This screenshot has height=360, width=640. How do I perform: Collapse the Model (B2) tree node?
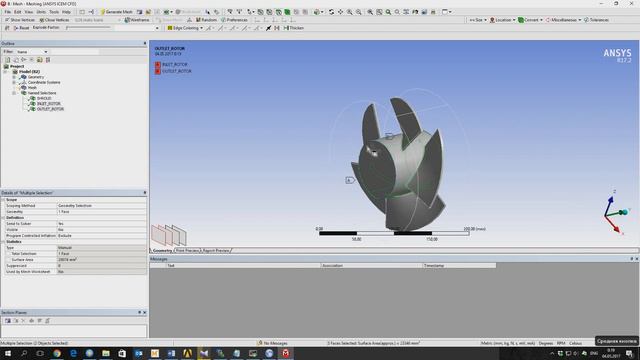[6, 71]
